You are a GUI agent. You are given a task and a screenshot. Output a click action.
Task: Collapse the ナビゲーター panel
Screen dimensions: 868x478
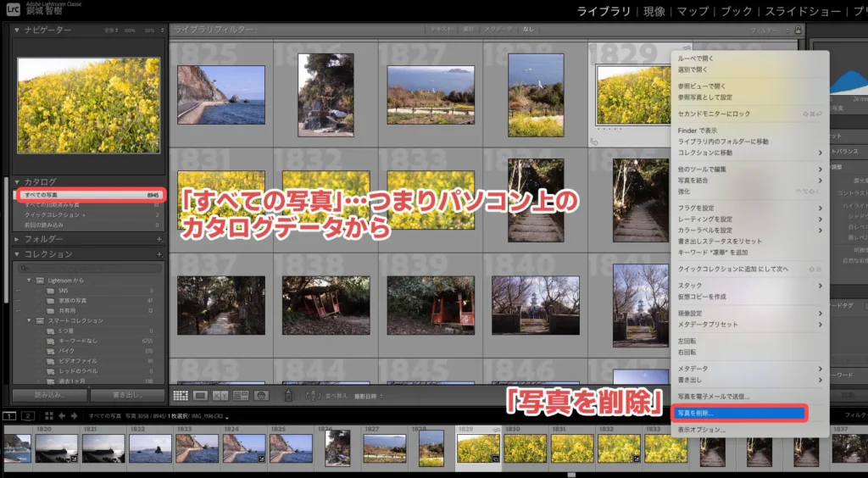pos(17,31)
